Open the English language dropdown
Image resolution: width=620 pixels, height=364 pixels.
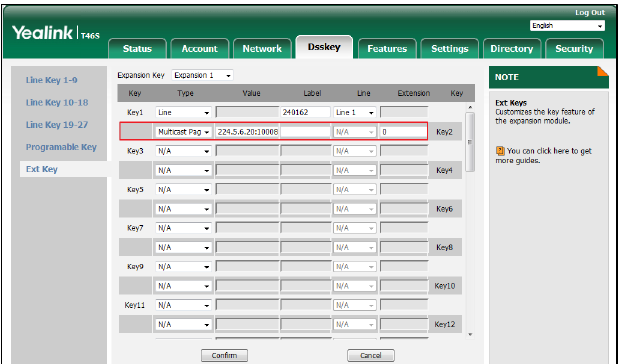click(567, 26)
